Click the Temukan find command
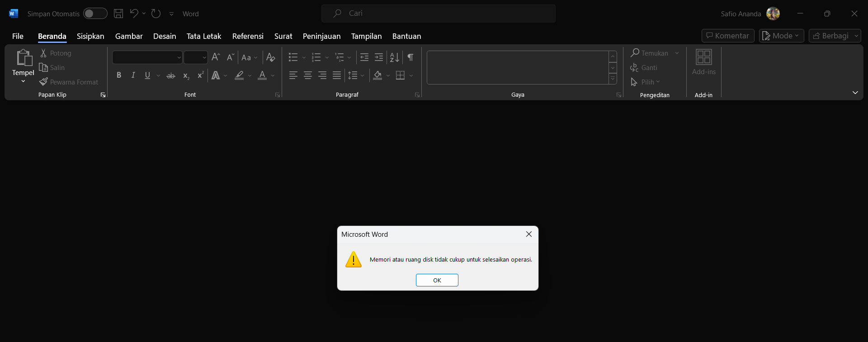The image size is (868, 342). pyautogui.click(x=650, y=53)
